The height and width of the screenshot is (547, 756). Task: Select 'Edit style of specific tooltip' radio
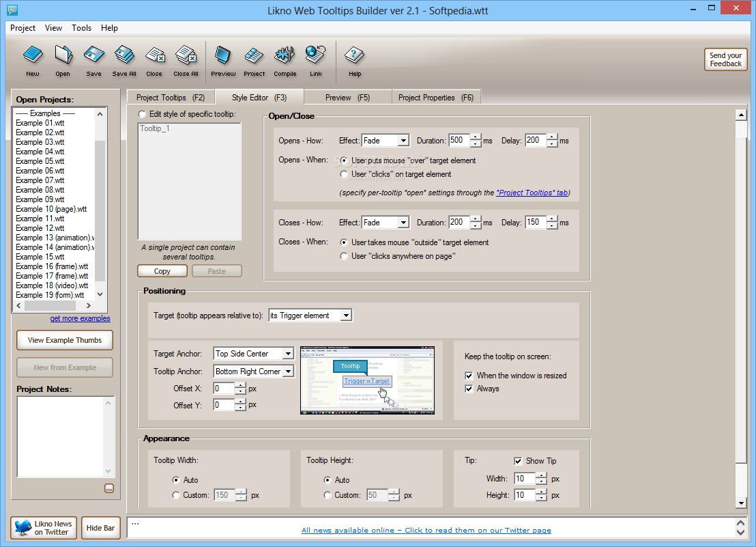click(x=142, y=114)
